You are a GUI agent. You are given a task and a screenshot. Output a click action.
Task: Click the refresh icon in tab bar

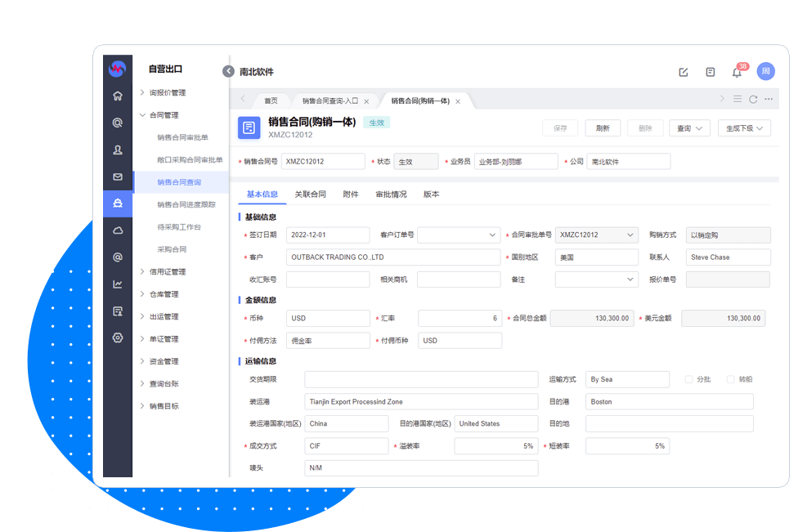pos(753,100)
